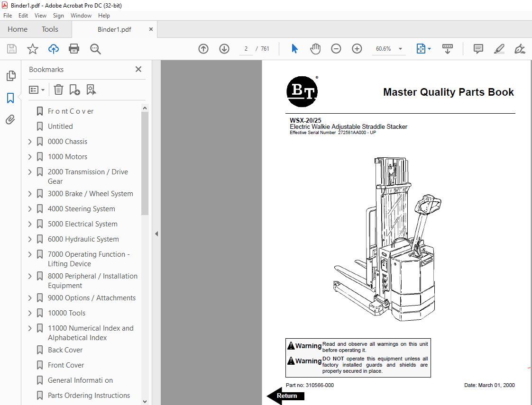The height and width of the screenshot is (405, 532).
Task: Expand the 5000 Electrical System bookmark
Action: (30, 224)
